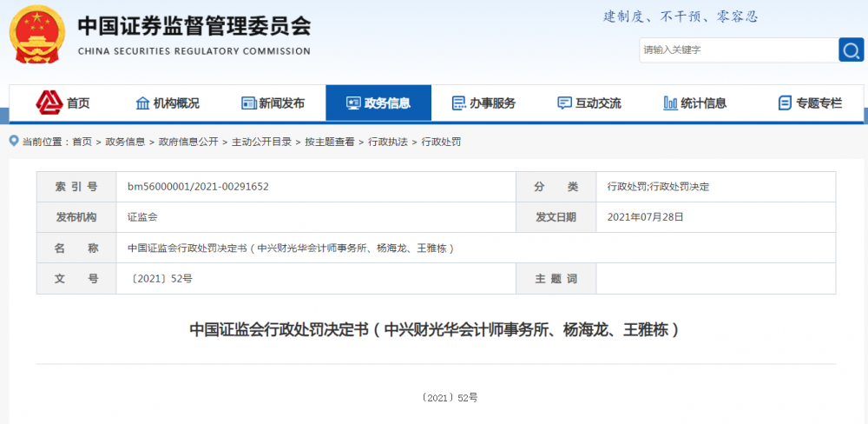
Task: Open the 首页 navigation tab
Action: tap(63, 103)
